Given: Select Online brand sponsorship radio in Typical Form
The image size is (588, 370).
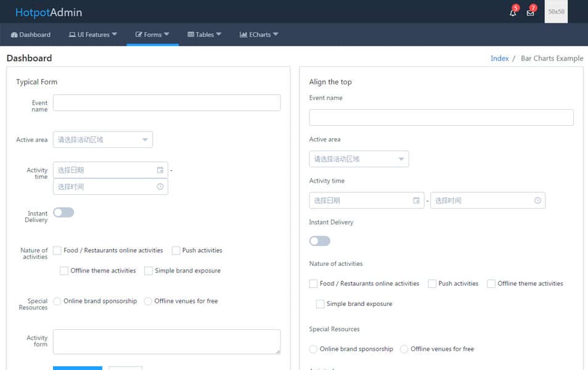Looking at the screenshot, I should point(57,301).
